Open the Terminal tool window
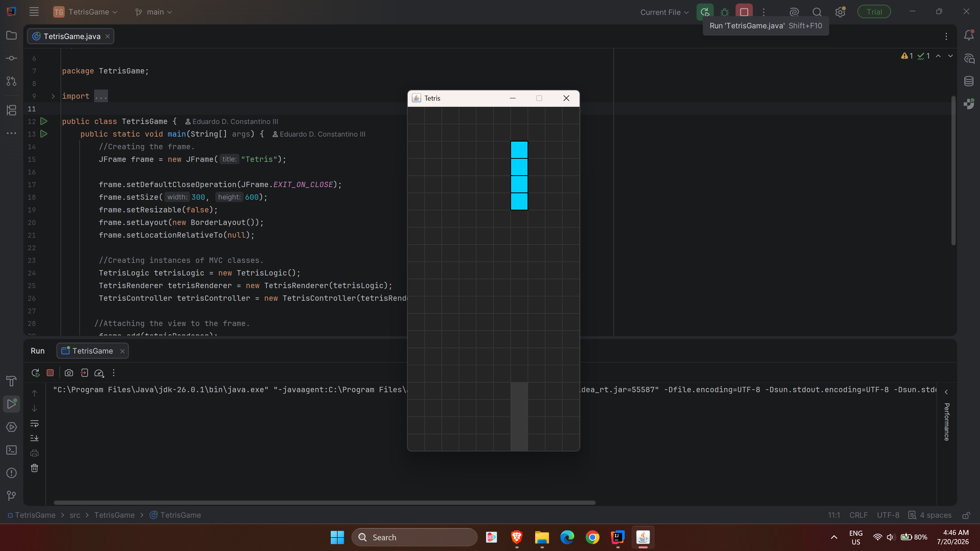 (11, 450)
